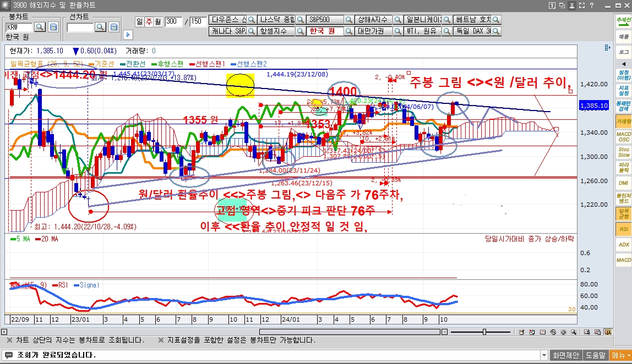Click the save icon beside the KRW field
The width and height of the screenshot is (632, 364).
point(53,26)
